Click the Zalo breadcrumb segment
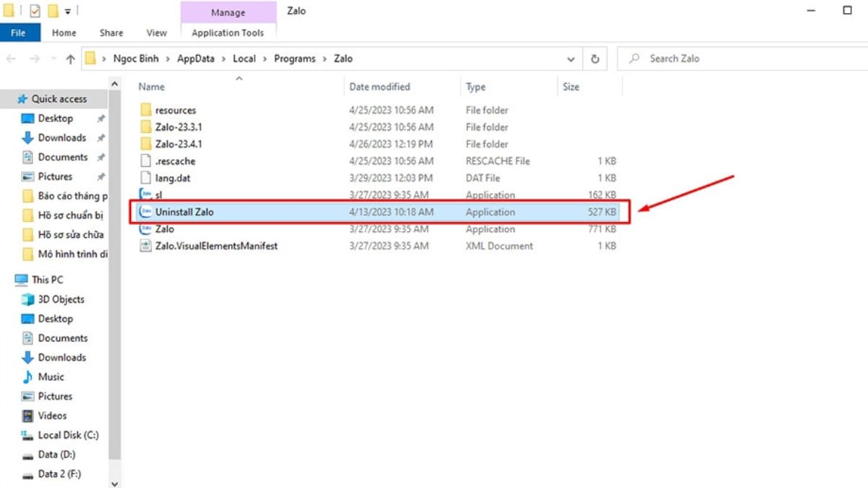Image resolution: width=868 pixels, height=488 pixels. 344,59
